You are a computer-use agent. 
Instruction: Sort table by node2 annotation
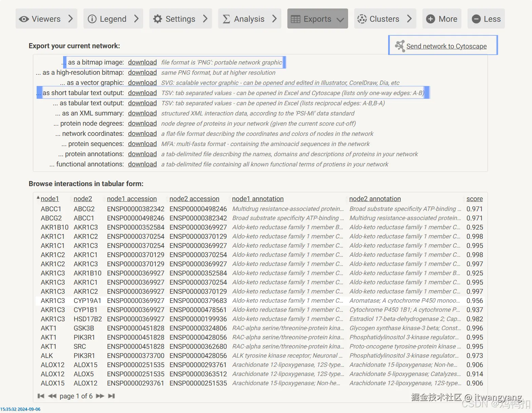click(x=375, y=199)
